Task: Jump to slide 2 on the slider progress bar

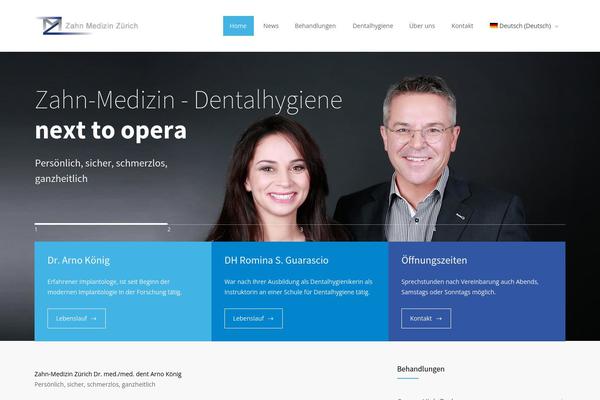Action: coord(169,229)
